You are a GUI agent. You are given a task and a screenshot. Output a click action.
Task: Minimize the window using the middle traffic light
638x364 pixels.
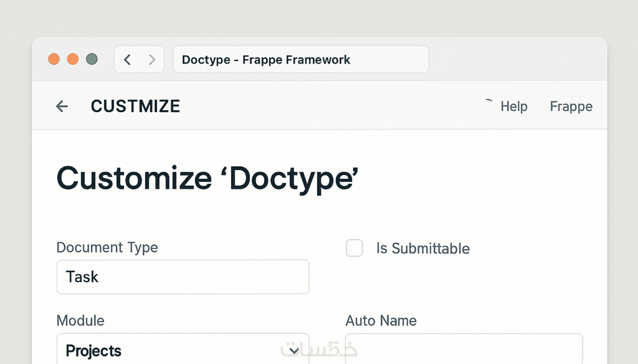[x=73, y=59]
